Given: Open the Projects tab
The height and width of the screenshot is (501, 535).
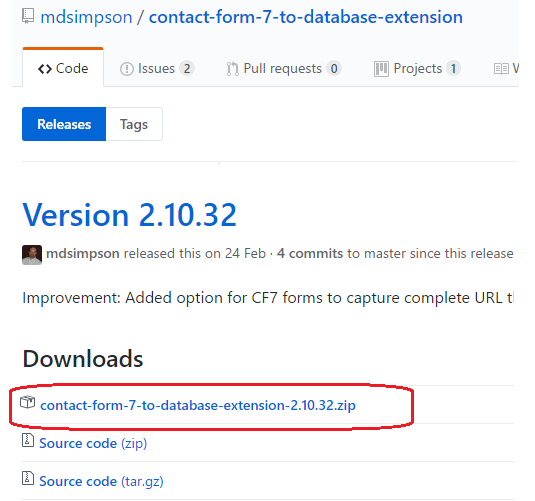Looking at the screenshot, I should (418, 69).
